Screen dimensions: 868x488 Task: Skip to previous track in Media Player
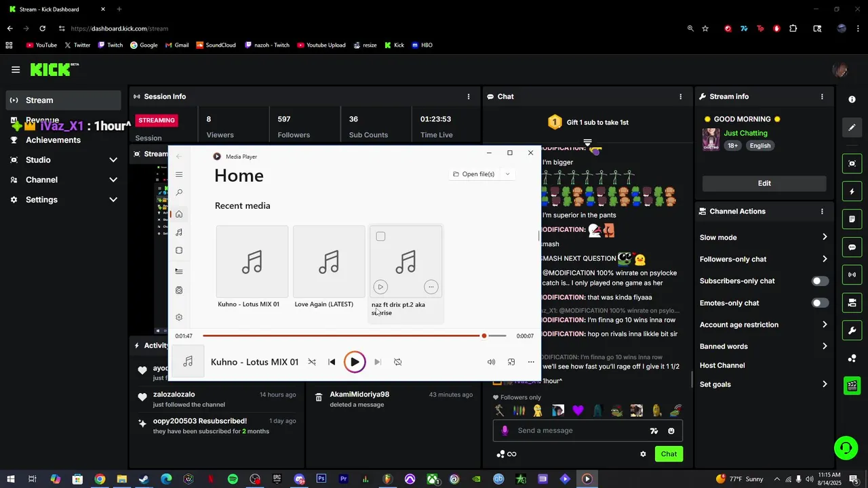332,362
